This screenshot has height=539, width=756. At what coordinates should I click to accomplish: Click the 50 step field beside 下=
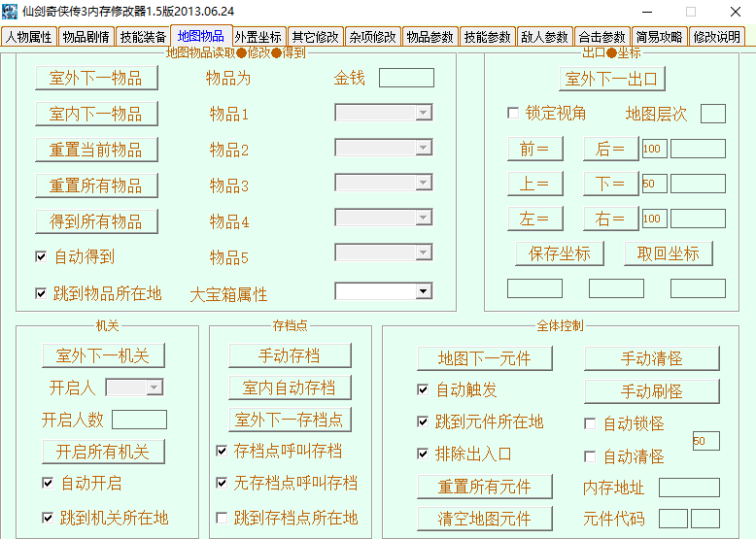click(655, 184)
